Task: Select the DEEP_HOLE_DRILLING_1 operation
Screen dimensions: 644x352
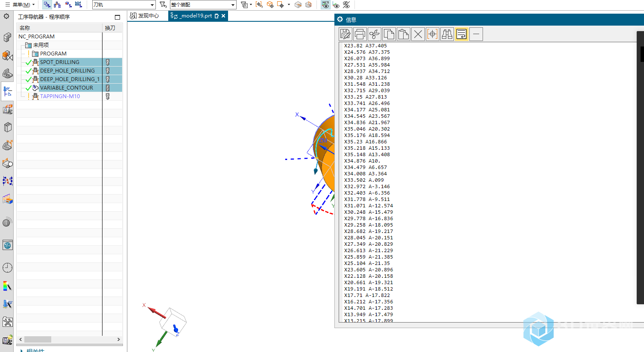Action: (x=70, y=79)
